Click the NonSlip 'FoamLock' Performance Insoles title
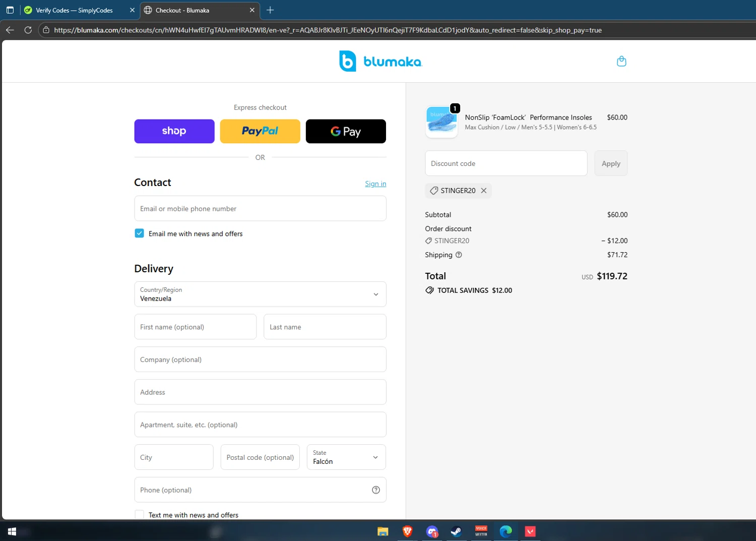Viewport: 756px width, 541px height. (x=528, y=117)
